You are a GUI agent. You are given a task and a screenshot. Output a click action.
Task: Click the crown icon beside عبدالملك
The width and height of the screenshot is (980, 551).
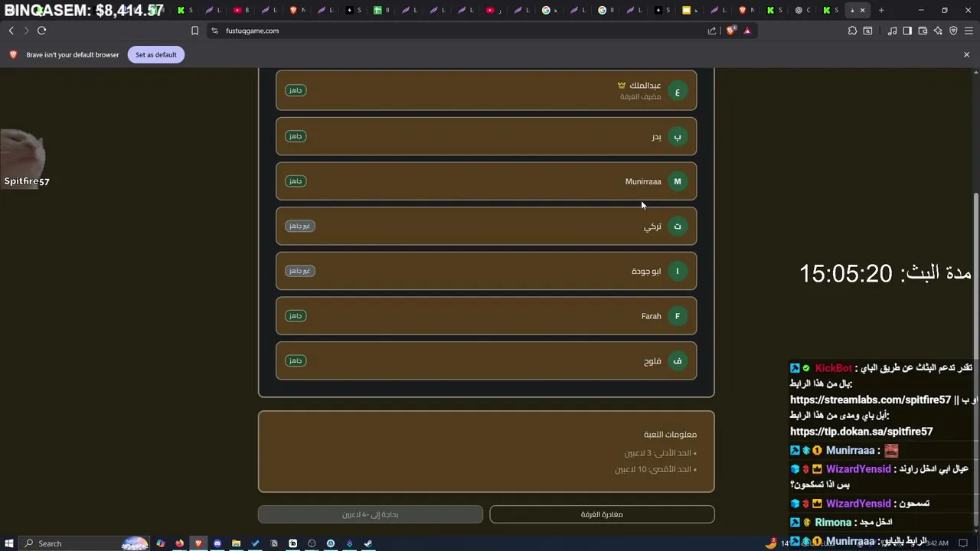tap(622, 85)
